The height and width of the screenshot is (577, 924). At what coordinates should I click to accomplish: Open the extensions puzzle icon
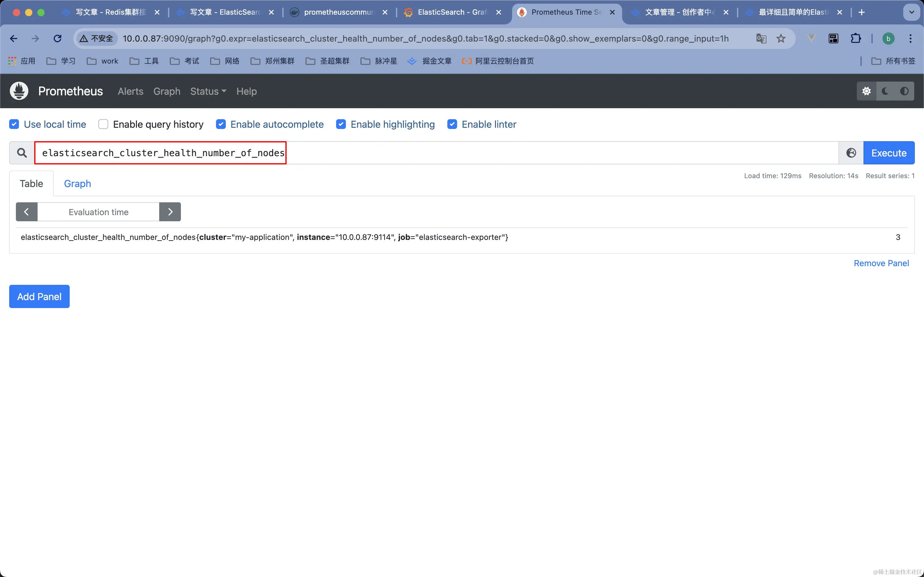pyautogui.click(x=856, y=39)
